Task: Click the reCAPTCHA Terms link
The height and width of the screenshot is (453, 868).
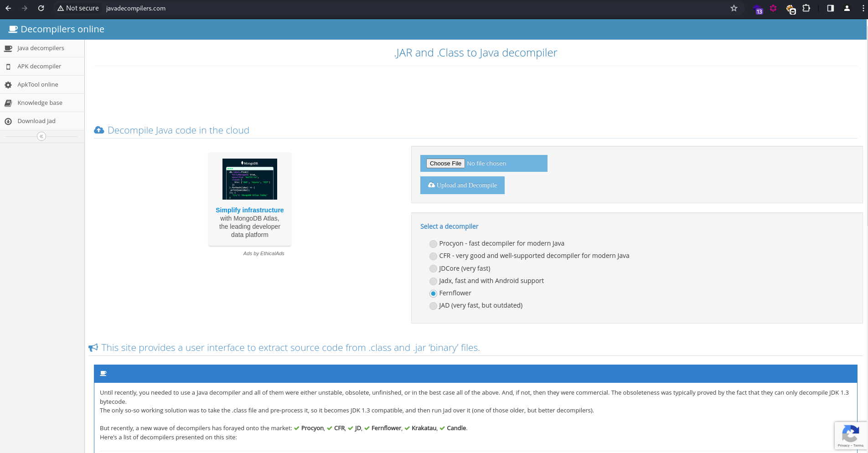Action: [858, 446]
